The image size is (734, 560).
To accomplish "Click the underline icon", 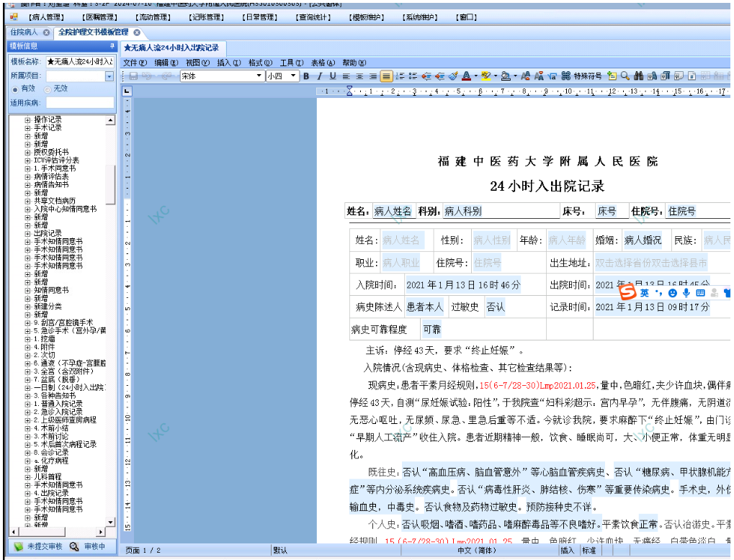I will tap(332, 76).
